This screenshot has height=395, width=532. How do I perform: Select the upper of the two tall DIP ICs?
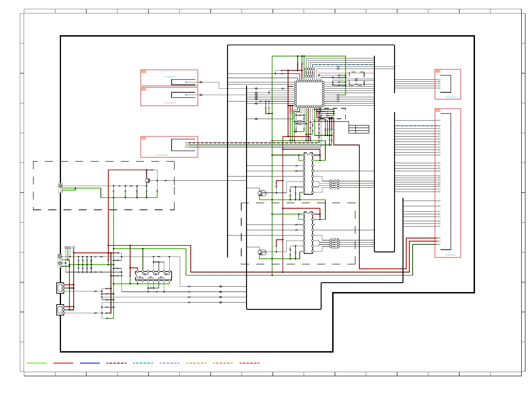pos(308,174)
